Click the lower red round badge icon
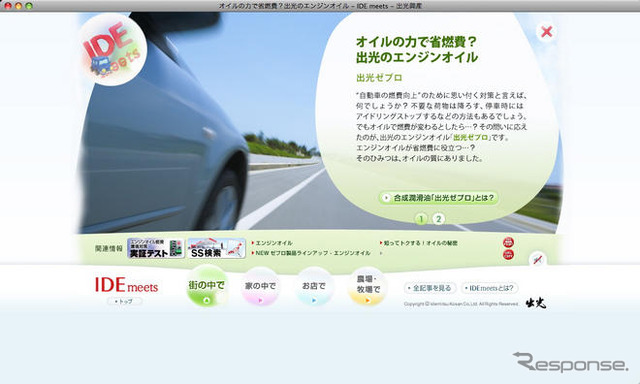 coord(508,255)
